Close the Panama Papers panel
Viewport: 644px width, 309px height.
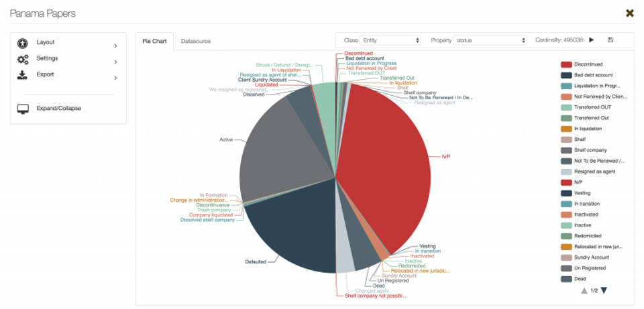click(x=629, y=13)
